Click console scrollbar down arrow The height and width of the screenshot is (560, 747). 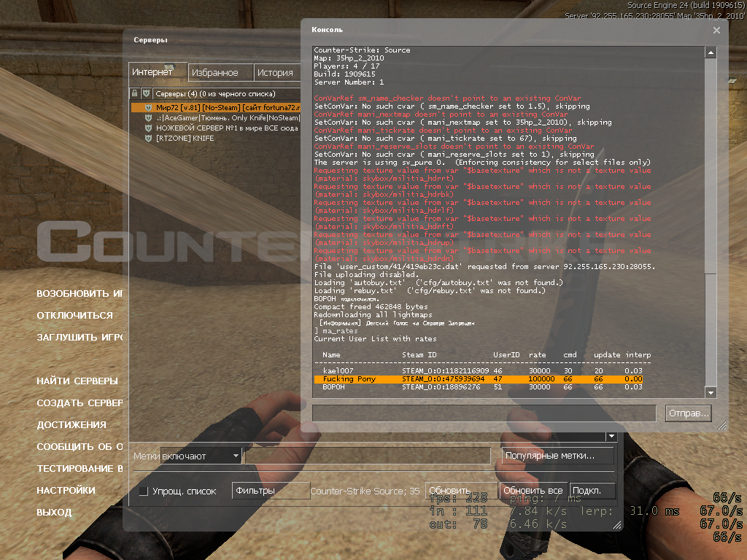[x=711, y=393]
